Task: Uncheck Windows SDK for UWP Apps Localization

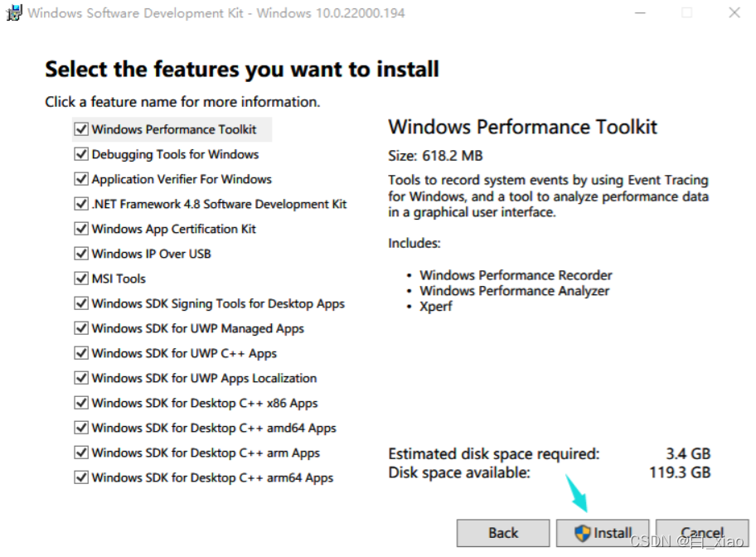Action: (x=80, y=378)
